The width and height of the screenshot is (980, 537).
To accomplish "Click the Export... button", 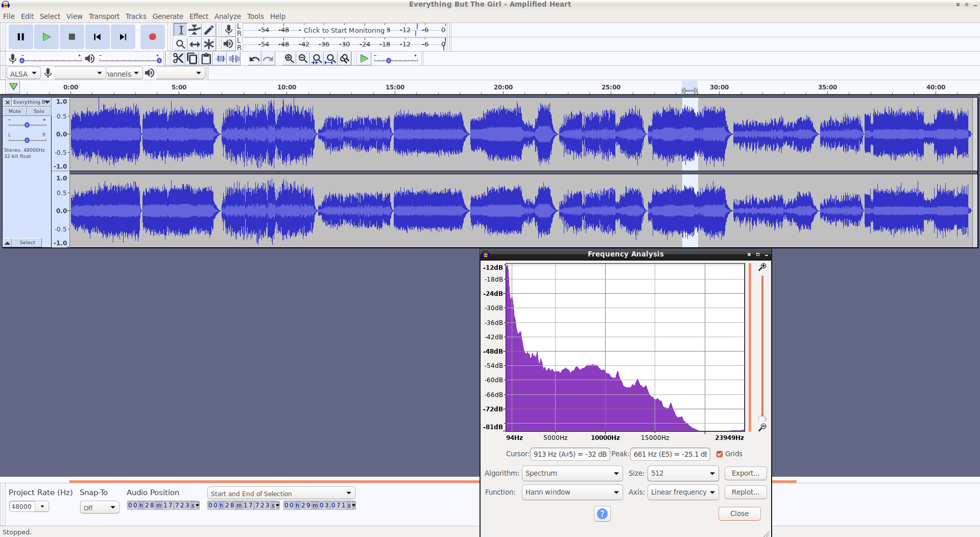I will point(745,473).
